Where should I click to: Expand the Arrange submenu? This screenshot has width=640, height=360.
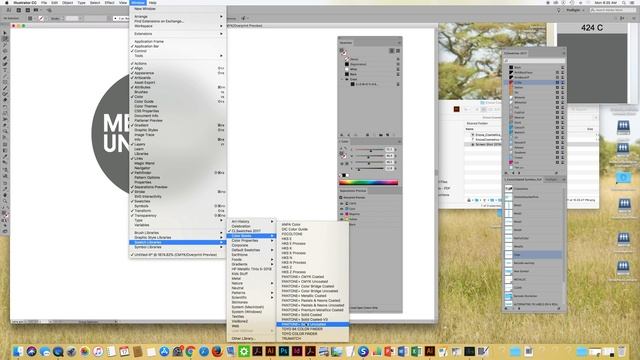(178, 16)
